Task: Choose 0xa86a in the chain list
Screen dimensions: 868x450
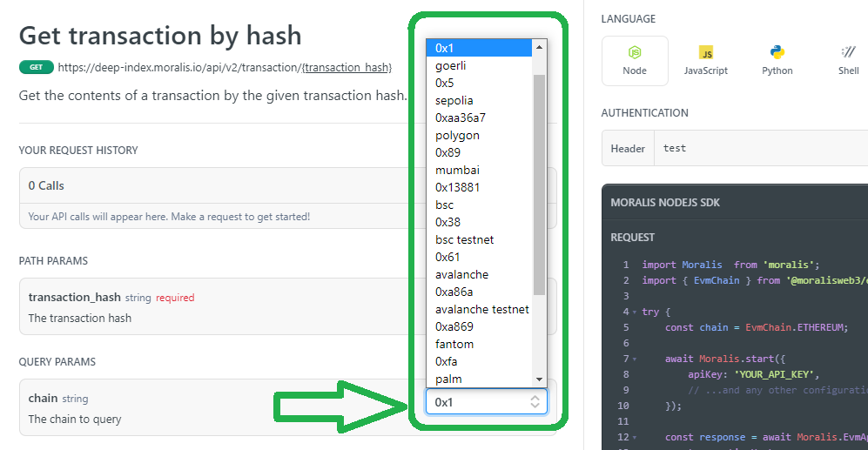Action: click(x=479, y=292)
